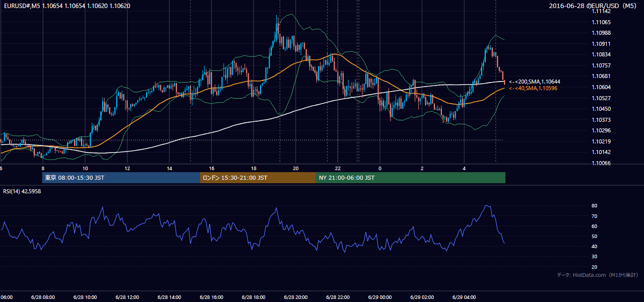This screenshot has height=302, width=644.
Task: Click the 6/28 14:00 time axis label
Action: [x=169, y=297]
